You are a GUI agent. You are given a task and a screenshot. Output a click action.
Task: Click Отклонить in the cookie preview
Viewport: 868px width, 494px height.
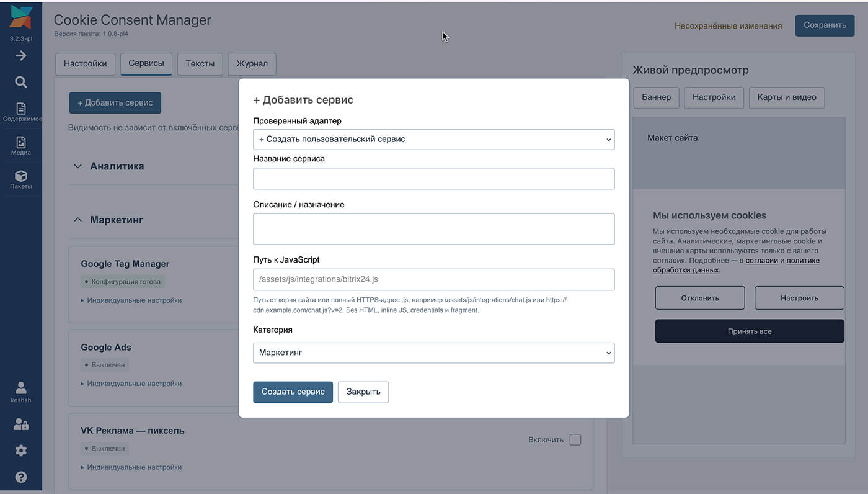coord(700,298)
